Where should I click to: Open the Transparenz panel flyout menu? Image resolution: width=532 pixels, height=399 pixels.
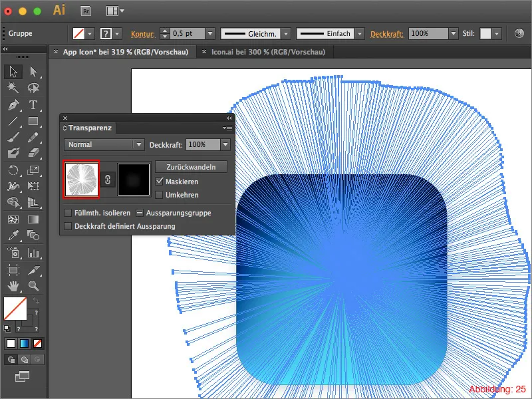click(x=227, y=128)
